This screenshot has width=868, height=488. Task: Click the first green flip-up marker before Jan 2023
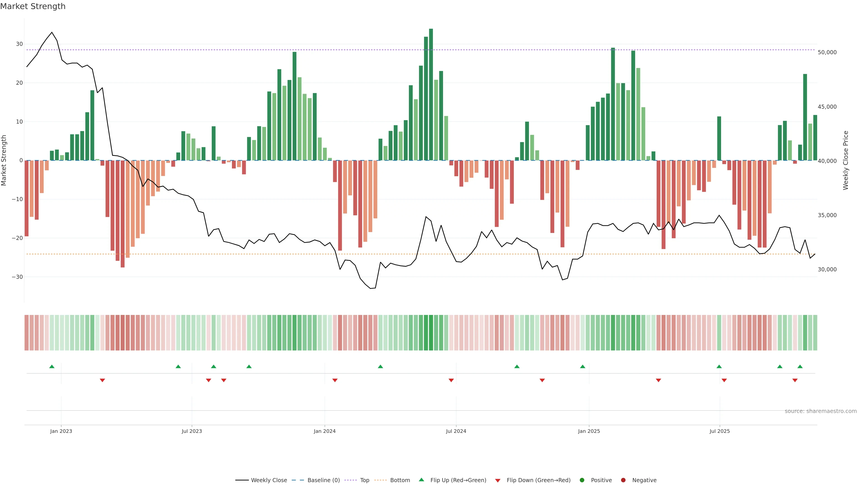coord(52,366)
